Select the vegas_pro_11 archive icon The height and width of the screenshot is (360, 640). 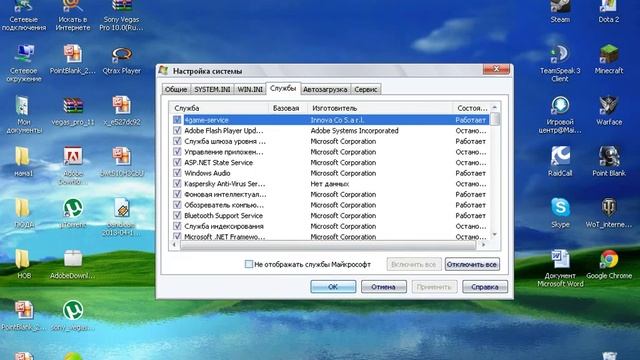(x=73, y=111)
